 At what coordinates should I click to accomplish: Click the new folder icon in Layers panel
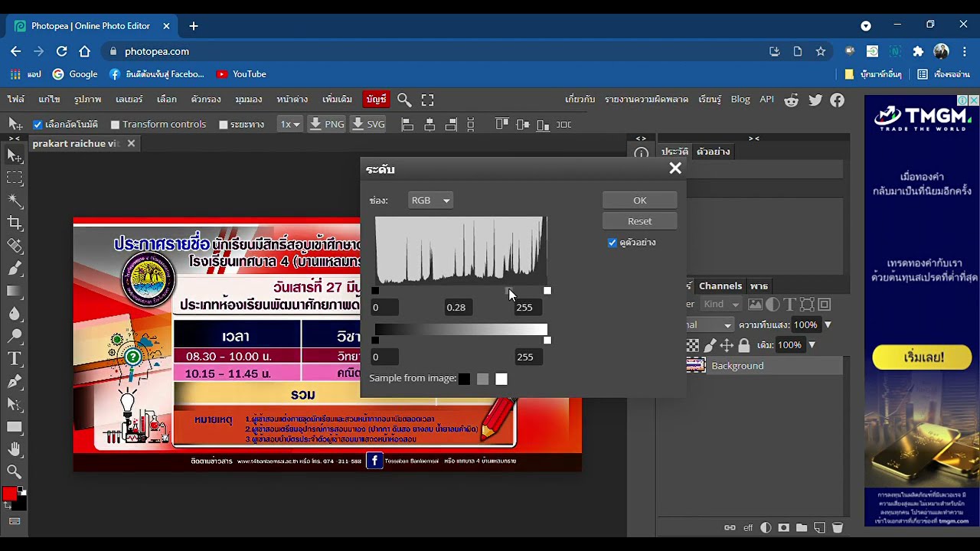click(x=802, y=527)
